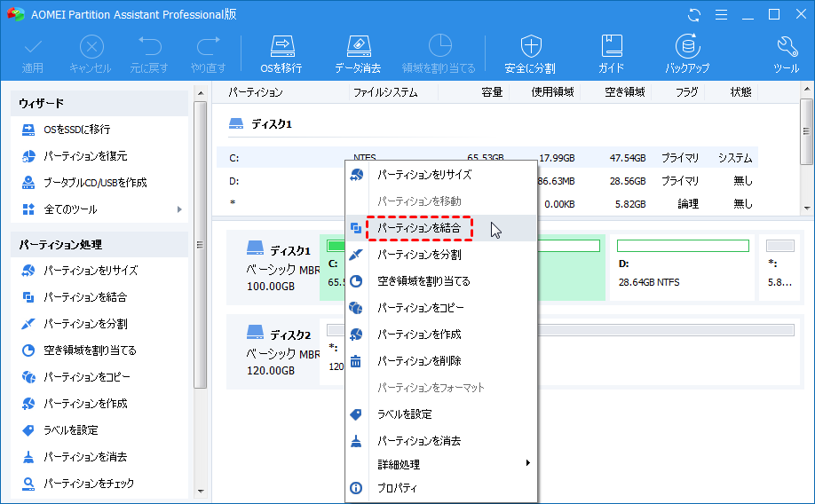Expand the 全てのツール arrow

[179, 209]
